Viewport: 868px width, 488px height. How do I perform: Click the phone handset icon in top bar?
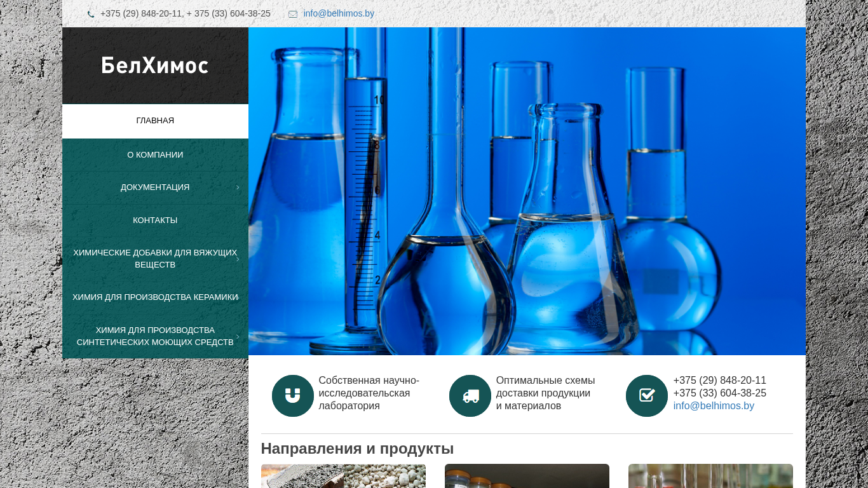tap(91, 14)
